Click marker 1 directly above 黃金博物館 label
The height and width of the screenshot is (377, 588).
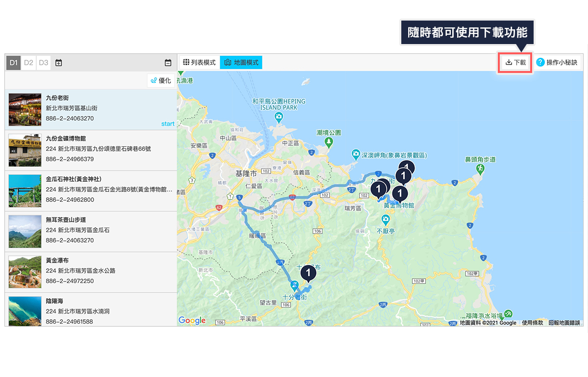click(400, 194)
